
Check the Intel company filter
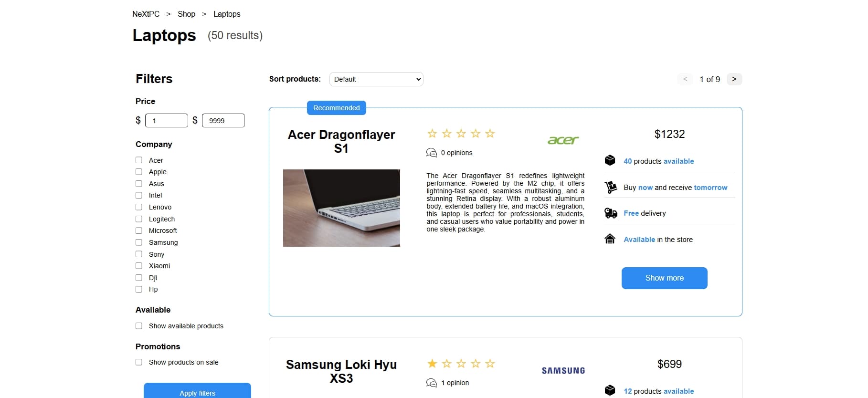point(139,195)
